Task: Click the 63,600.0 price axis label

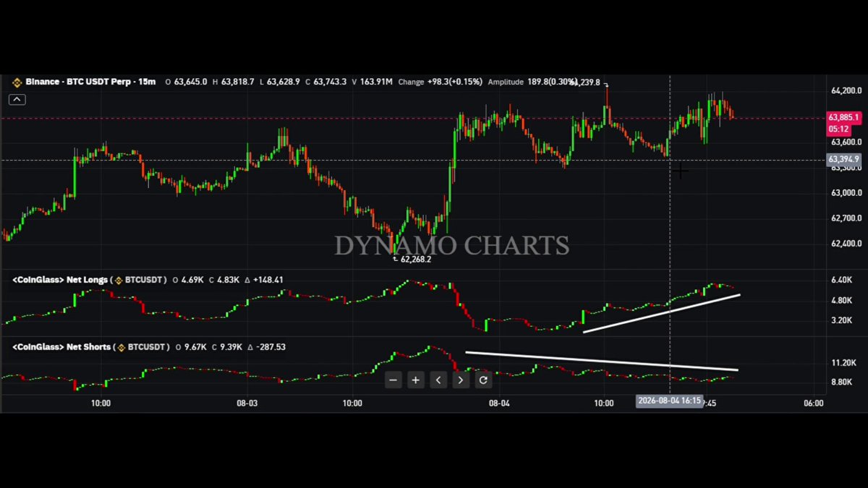Action: (846, 142)
